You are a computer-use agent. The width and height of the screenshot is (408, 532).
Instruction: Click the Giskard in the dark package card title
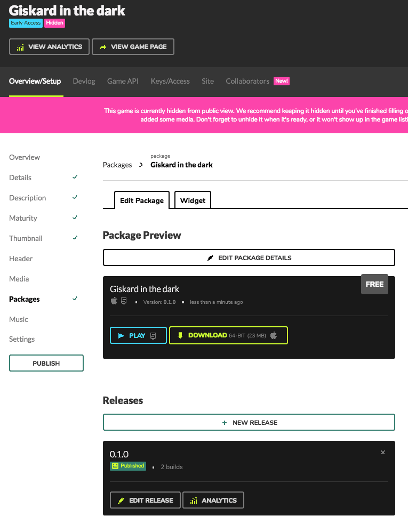click(x=145, y=289)
